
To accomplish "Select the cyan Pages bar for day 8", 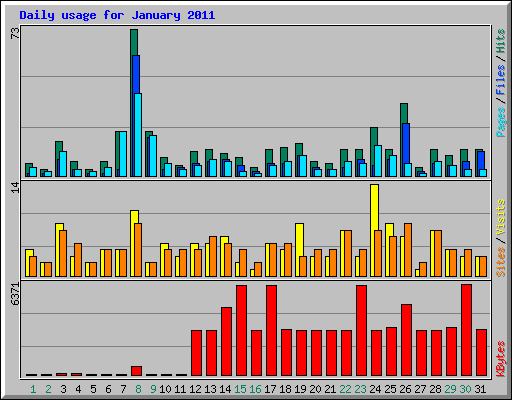I will [x=138, y=135].
